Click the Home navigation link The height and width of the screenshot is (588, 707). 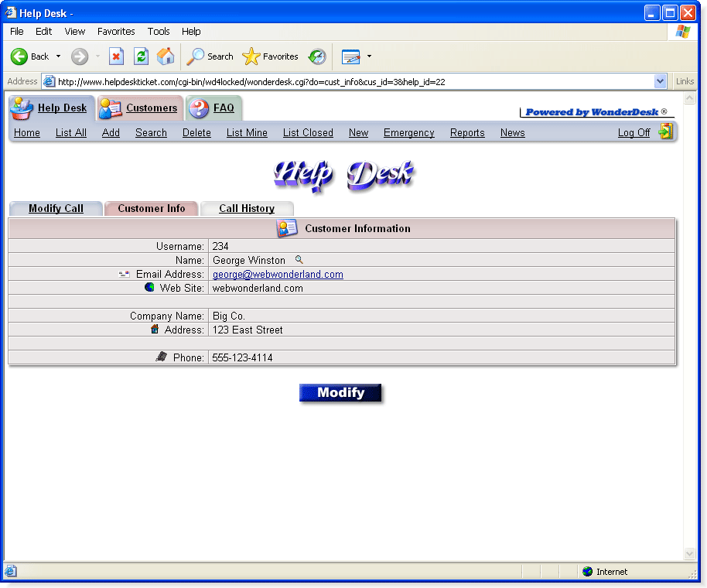27,132
